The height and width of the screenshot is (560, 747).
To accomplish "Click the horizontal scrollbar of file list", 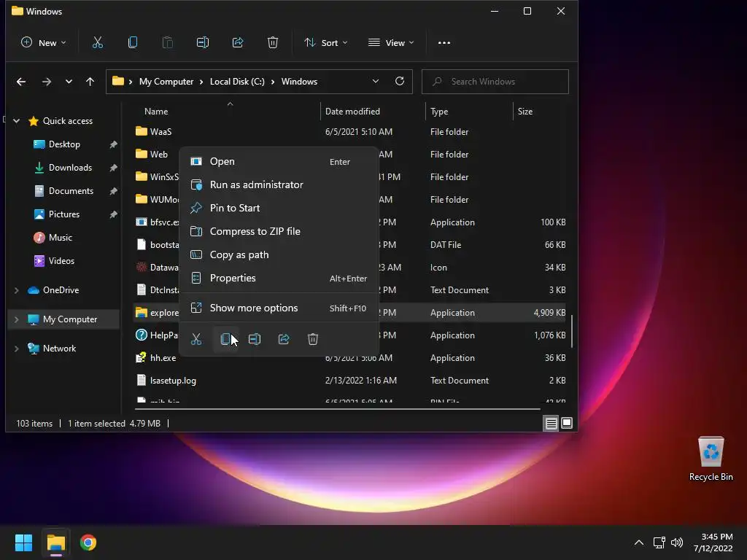I will (x=337, y=408).
